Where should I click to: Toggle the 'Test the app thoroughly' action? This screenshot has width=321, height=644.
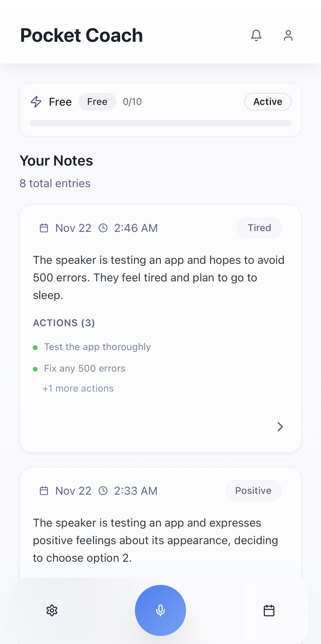pyautogui.click(x=97, y=347)
